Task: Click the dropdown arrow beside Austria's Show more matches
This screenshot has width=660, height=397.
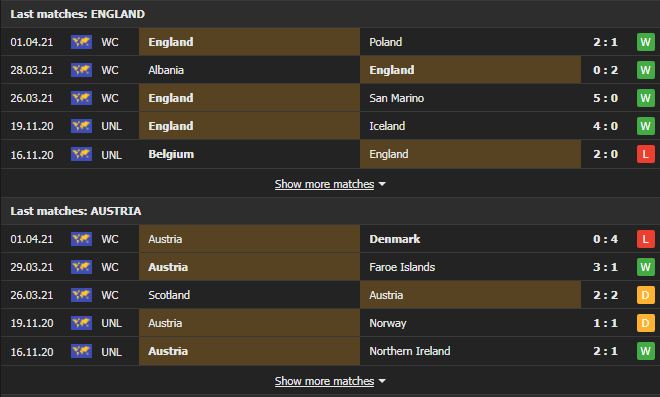Action: point(382,381)
